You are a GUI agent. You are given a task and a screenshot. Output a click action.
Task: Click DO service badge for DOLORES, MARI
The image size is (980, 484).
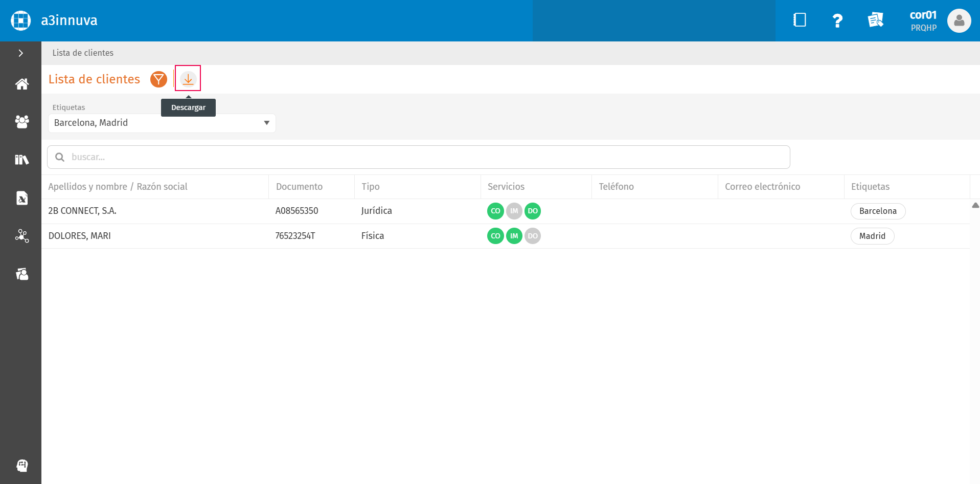click(533, 236)
